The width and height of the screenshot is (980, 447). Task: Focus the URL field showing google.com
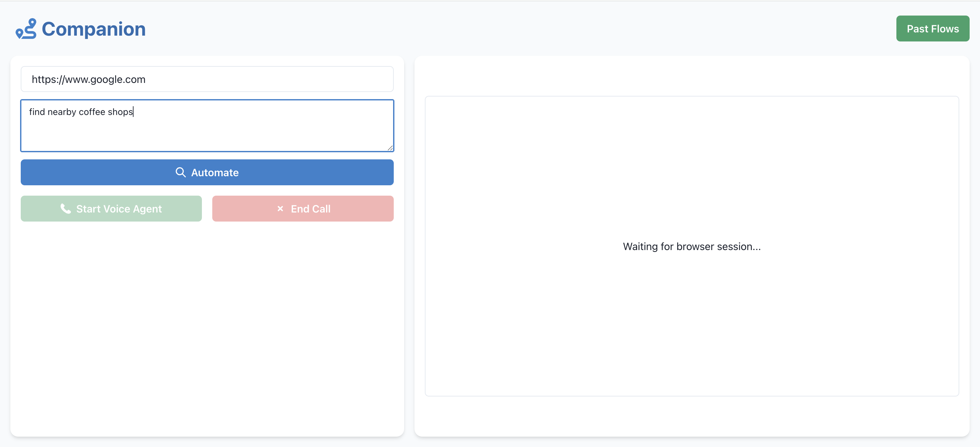[207, 79]
